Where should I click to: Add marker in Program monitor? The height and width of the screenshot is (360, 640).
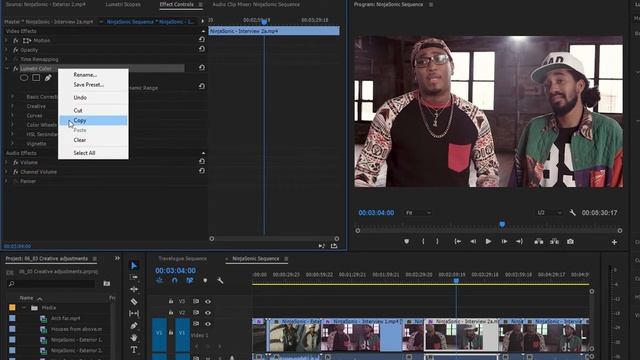407,242
